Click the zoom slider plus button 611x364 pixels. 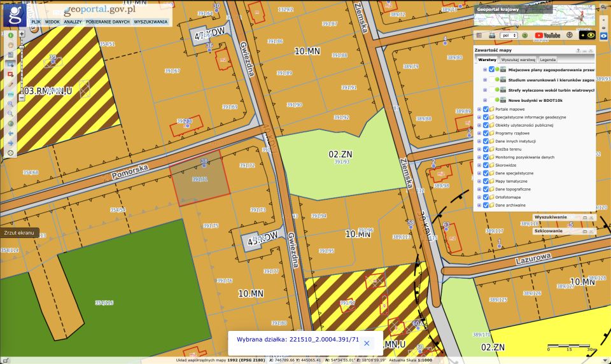[x=22, y=34]
